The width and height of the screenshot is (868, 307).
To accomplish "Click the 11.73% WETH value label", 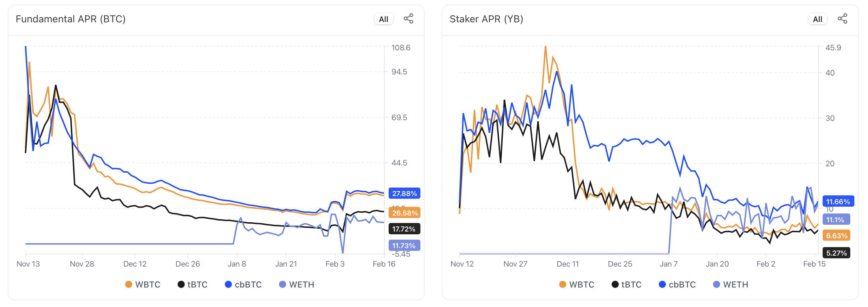I will pos(405,246).
